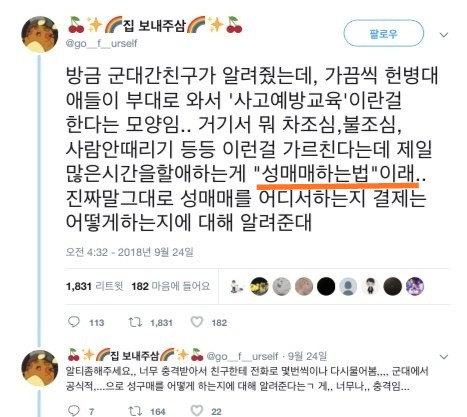Open the last purple liker avatar
Screen dimensions: 467x417
click(x=415, y=286)
